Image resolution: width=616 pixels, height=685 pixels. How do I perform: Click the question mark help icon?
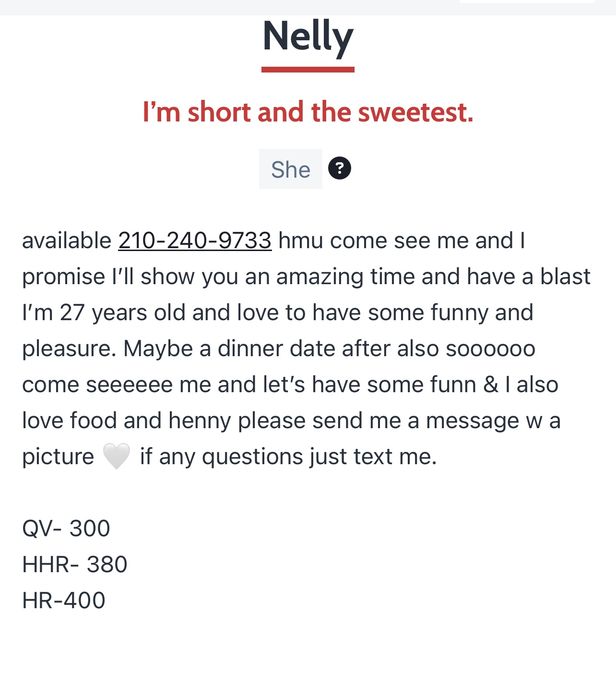coord(339,168)
